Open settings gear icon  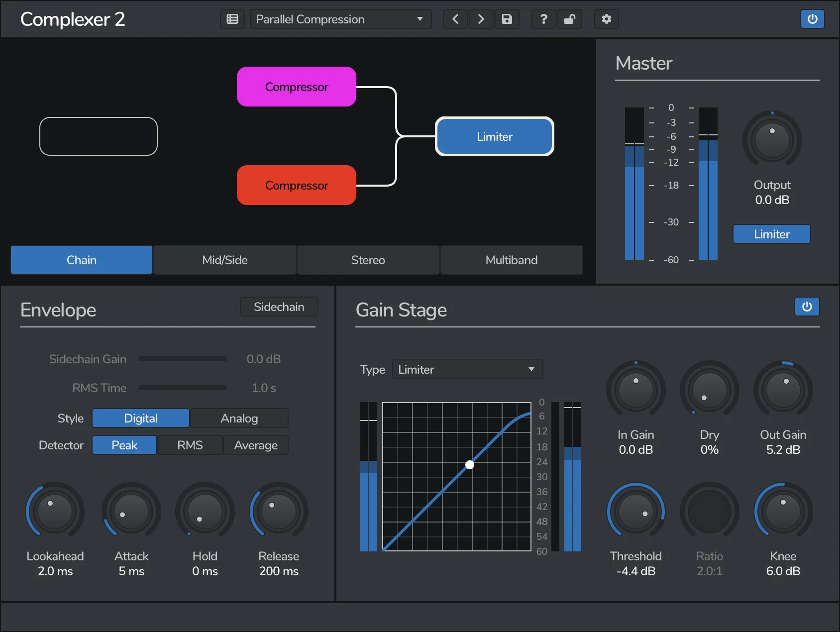point(607,19)
